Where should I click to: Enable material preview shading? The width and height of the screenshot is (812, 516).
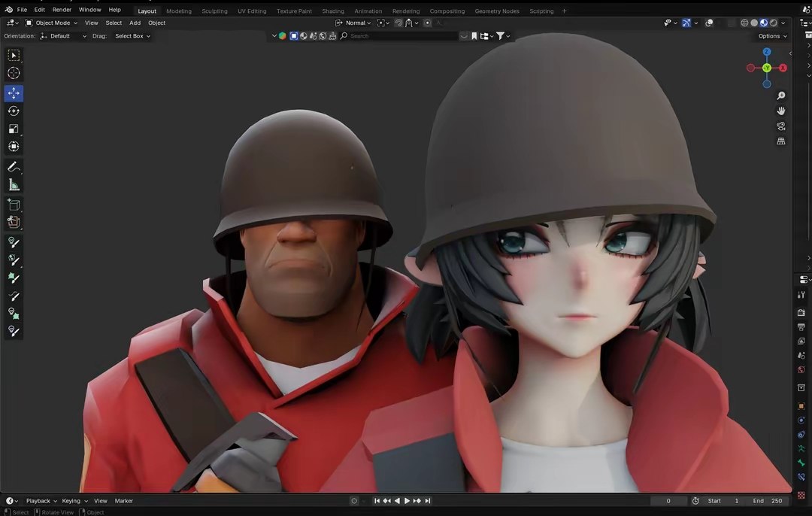(764, 23)
